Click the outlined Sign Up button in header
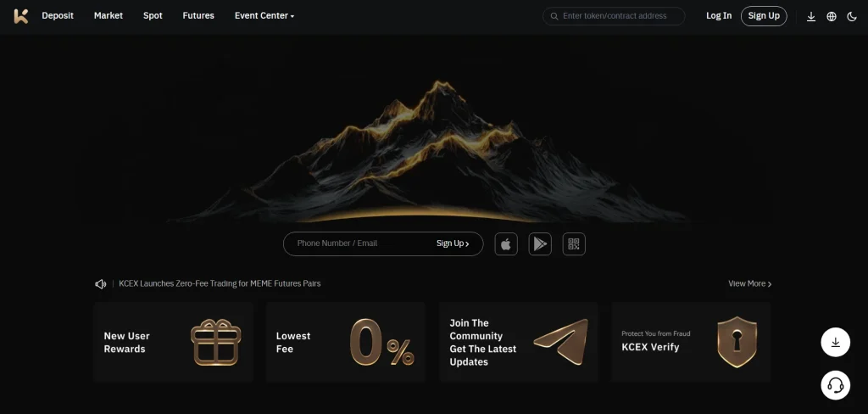Screen dimensions: 868x414 point(764,16)
